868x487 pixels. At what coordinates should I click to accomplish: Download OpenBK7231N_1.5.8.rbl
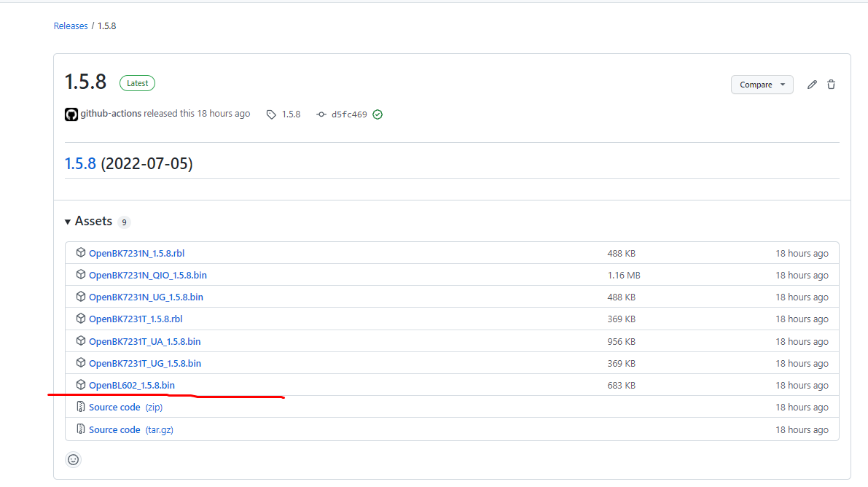137,253
